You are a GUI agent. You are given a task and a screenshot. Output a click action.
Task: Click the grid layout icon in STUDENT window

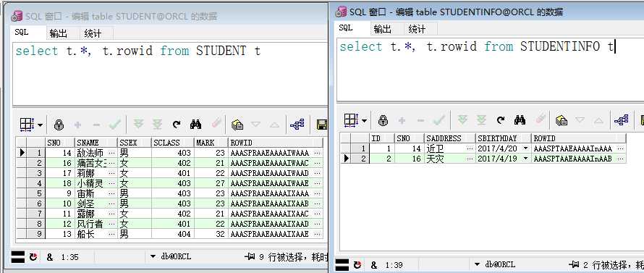pos(27,124)
